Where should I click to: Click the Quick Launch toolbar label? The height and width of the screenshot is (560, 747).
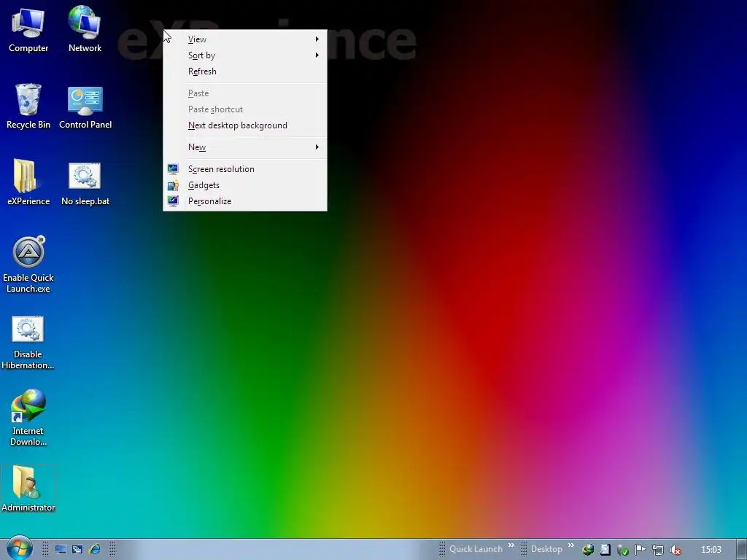click(x=476, y=549)
